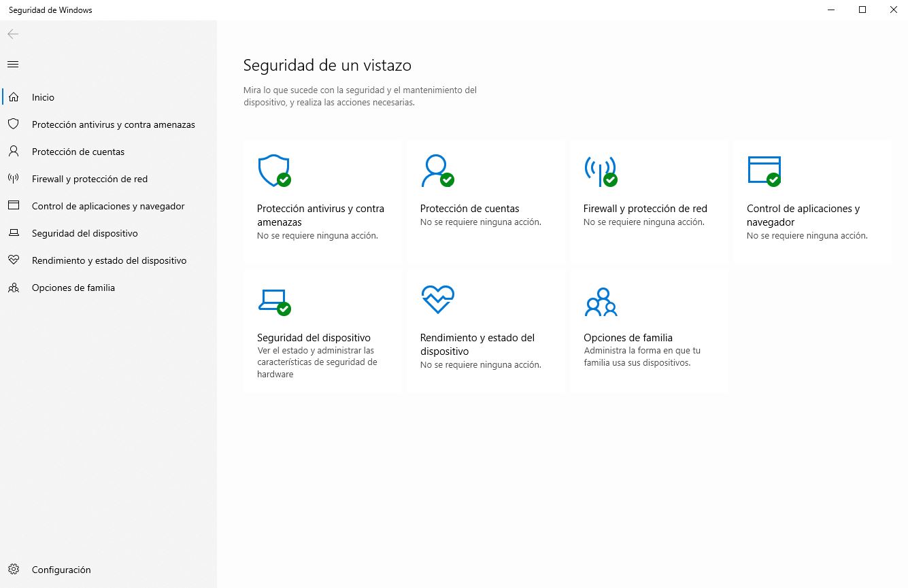Open Control de aplicaciones y navegador in sidebar
The width and height of the screenshot is (908, 588).
tap(109, 206)
